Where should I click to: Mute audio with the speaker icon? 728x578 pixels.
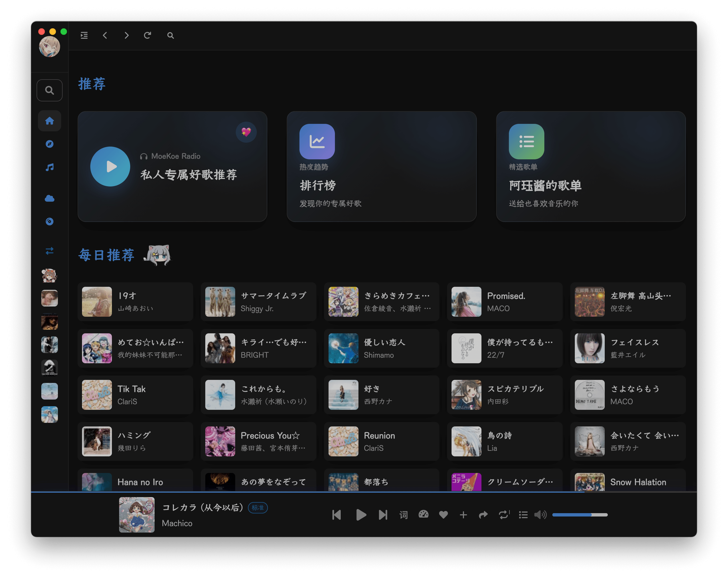540,515
